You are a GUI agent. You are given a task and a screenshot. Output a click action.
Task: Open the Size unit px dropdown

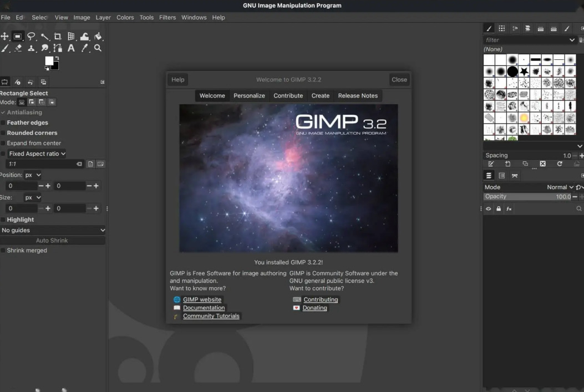pyautogui.click(x=33, y=198)
